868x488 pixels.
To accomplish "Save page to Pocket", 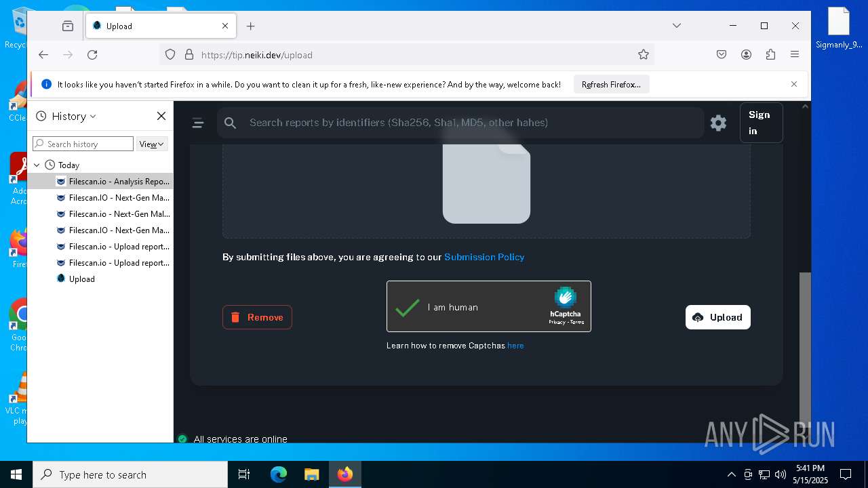I will coord(722,55).
